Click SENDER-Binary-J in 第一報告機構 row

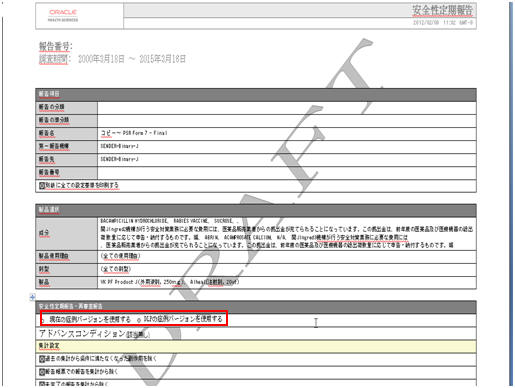click(x=119, y=146)
